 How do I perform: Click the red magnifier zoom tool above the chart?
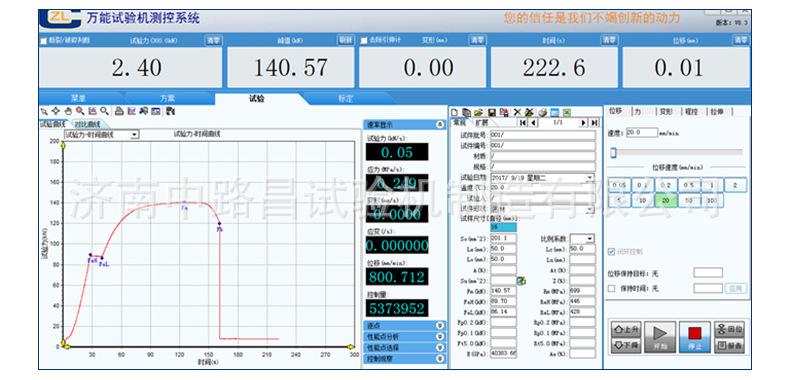pyautogui.click(x=80, y=111)
